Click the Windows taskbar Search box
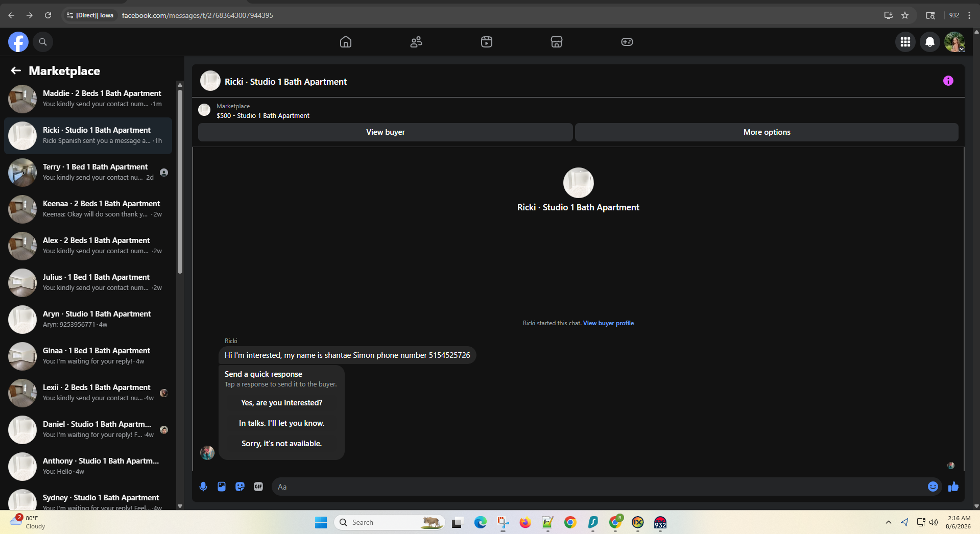 390,522
